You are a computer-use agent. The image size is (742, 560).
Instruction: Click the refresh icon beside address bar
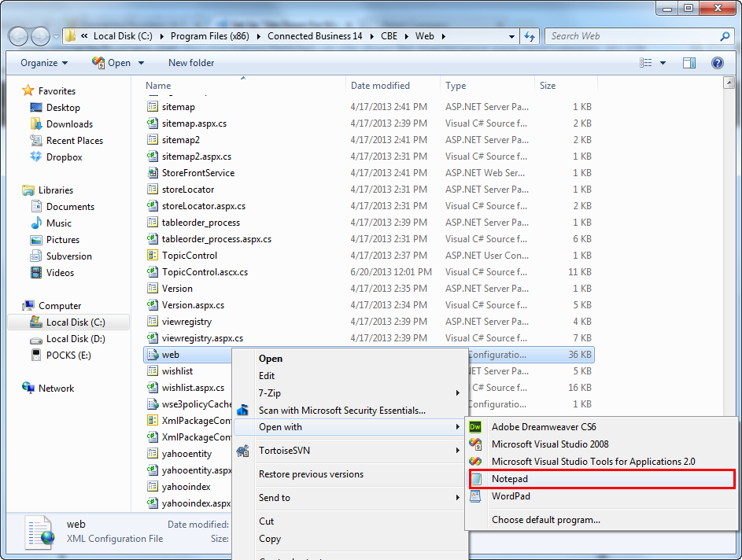point(530,36)
